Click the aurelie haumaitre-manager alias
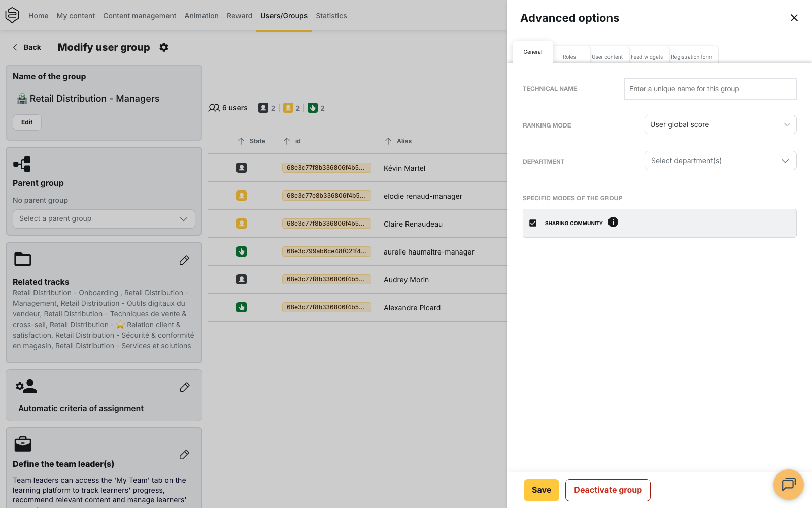Image resolution: width=812 pixels, height=508 pixels. [429, 252]
